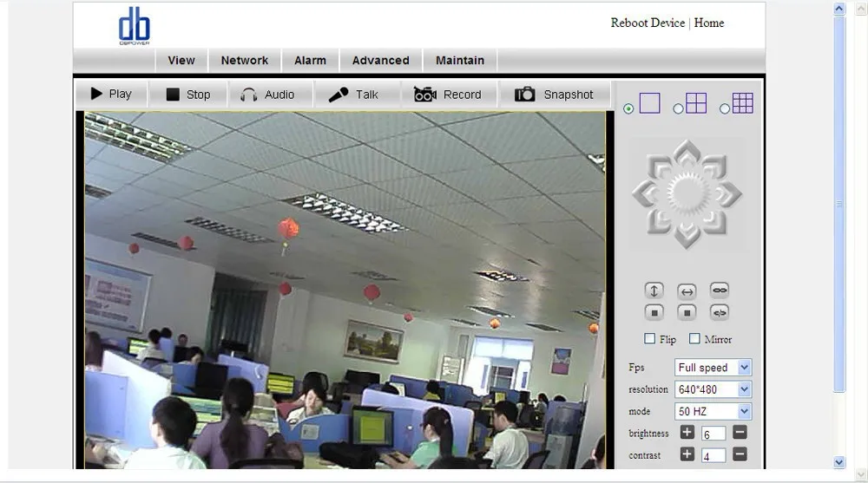This screenshot has height=483, width=868.
Task: Stop vertical patrol square icon
Action: pos(654,312)
